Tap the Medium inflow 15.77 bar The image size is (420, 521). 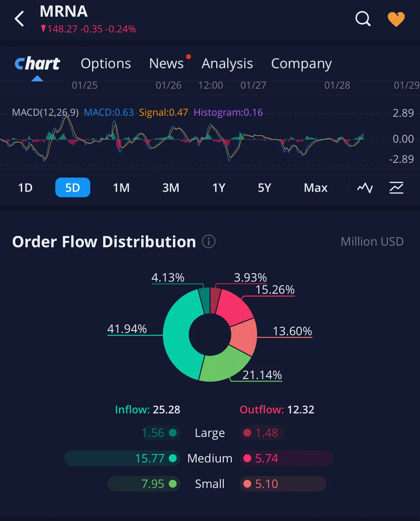point(122,458)
